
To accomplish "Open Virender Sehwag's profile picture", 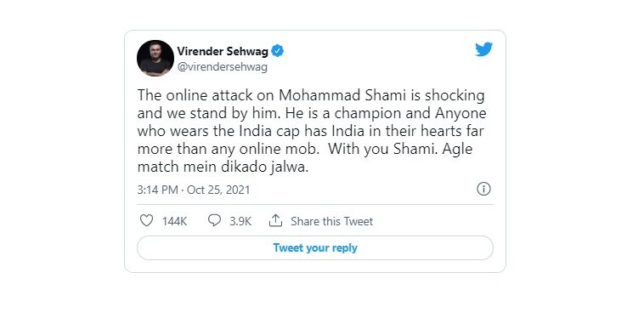I will point(155,59).
